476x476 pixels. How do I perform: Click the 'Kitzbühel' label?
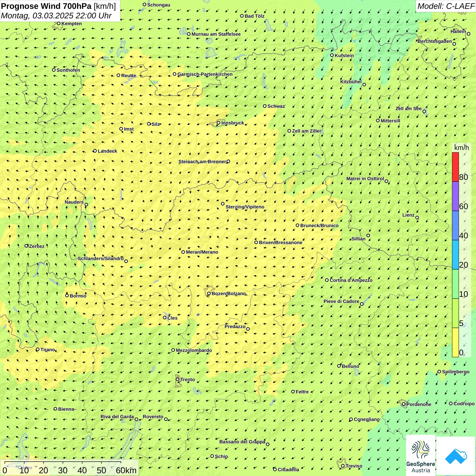(351, 82)
